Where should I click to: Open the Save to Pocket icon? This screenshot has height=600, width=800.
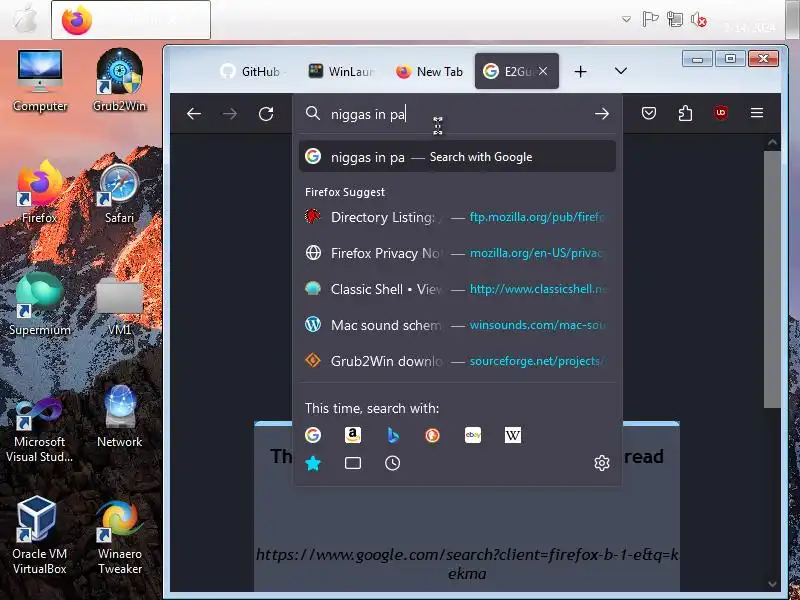648,113
